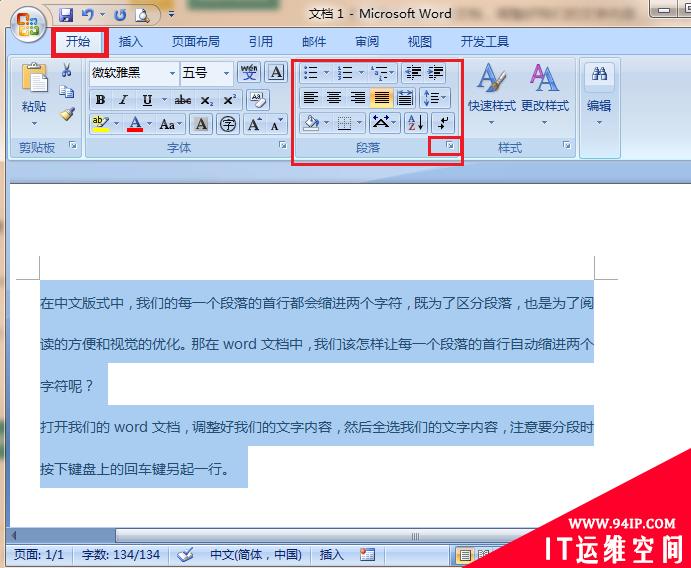Show or hide paragraph marks
The image size is (691, 568).
(x=442, y=123)
